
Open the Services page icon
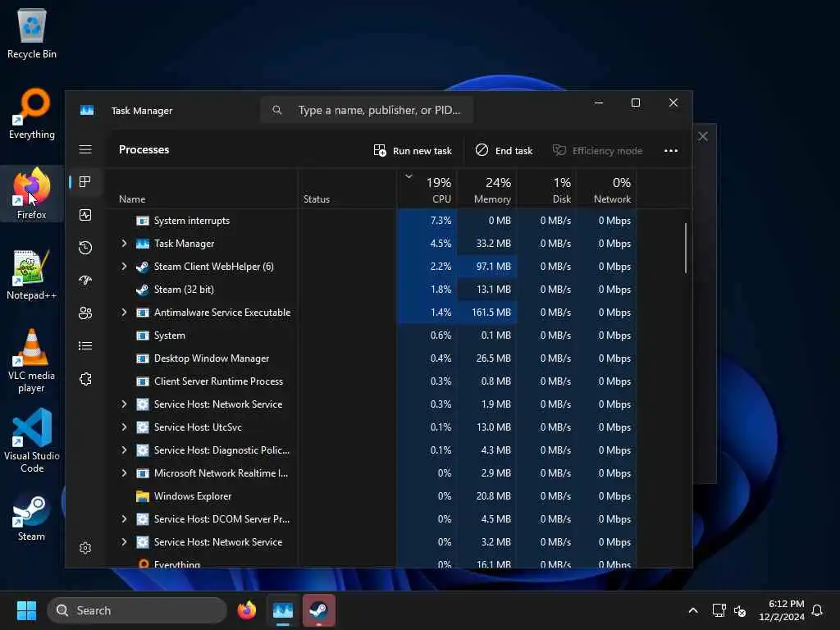[85, 379]
